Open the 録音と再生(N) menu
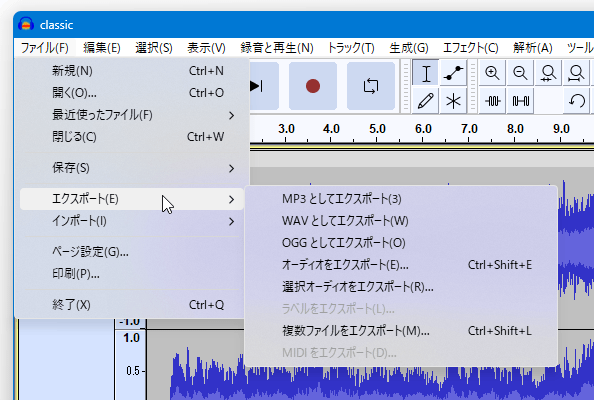 point(277,48)
